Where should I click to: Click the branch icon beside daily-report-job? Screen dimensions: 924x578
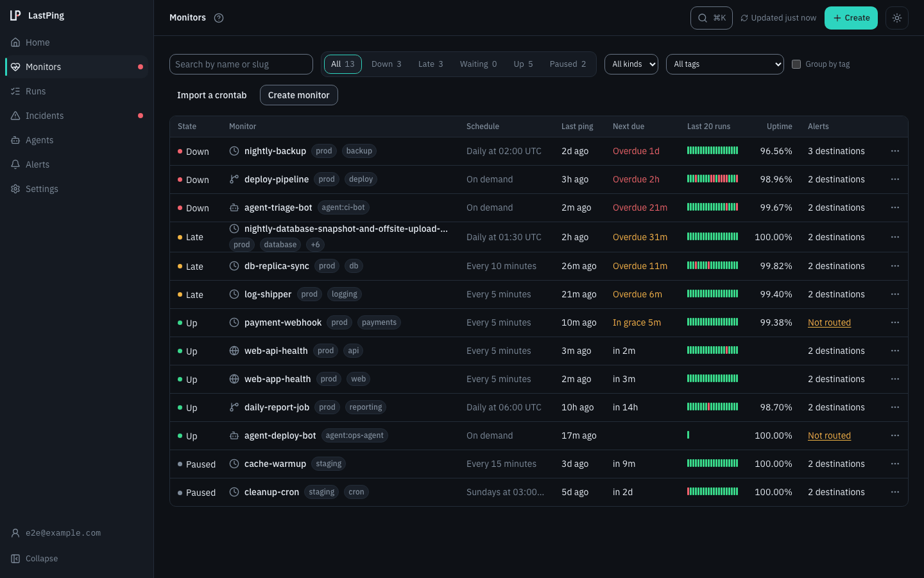234,407
